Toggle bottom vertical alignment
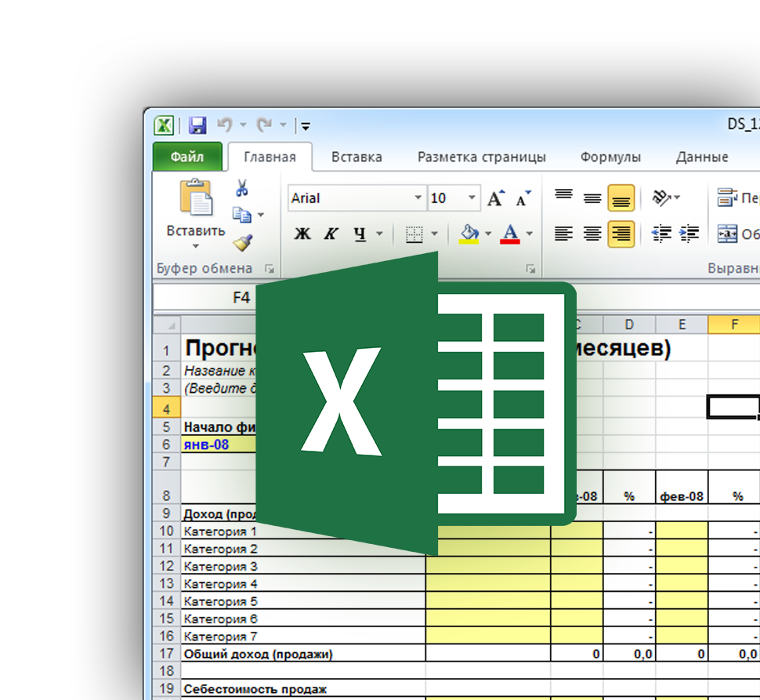The width and height of the screenshot is (760, 700). pyautogui.click(x=621, y=198)
